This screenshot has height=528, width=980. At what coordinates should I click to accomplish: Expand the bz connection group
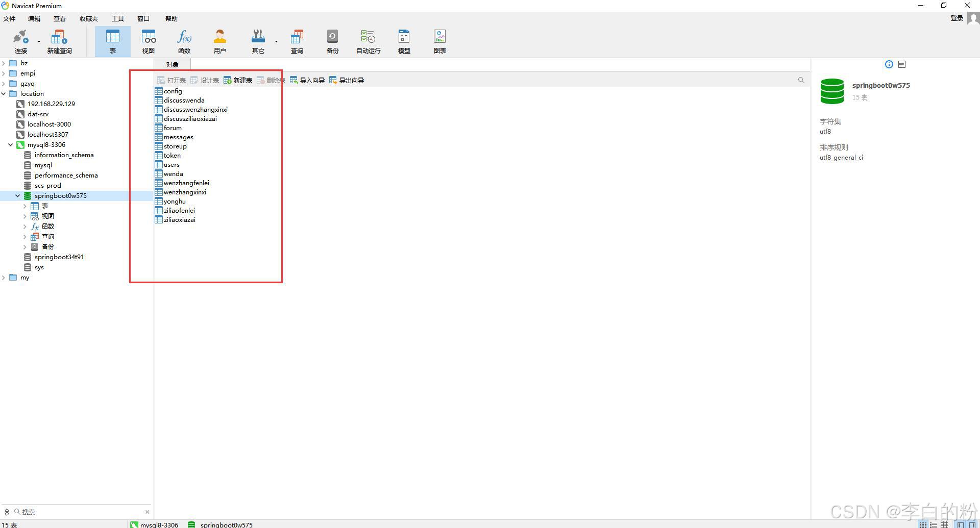click(4, 63)
